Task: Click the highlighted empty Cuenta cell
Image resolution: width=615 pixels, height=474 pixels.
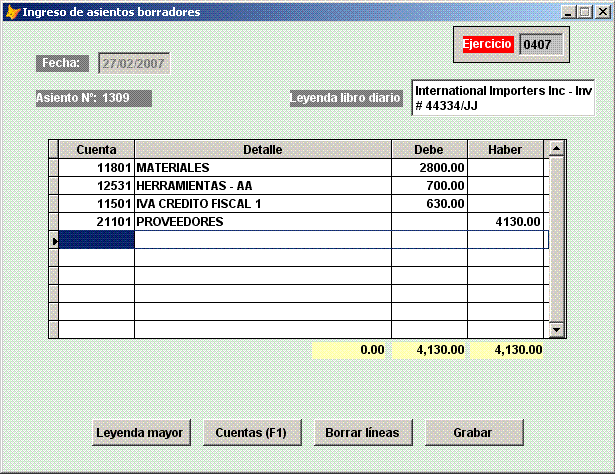Action: click(x=97, y=240)
